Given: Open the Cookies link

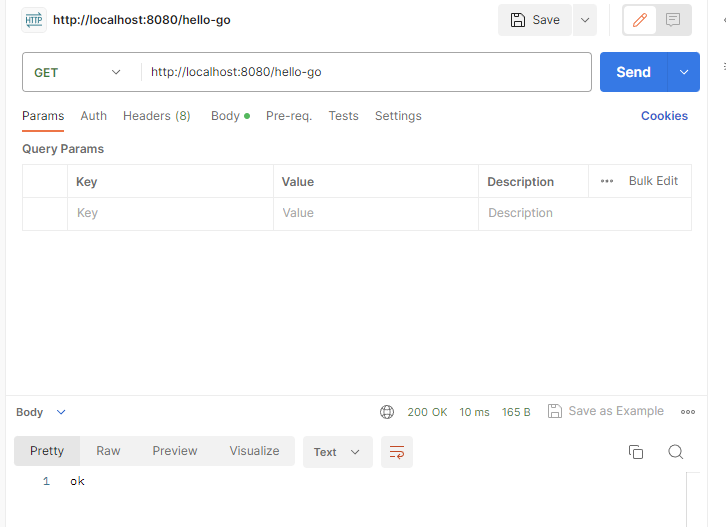Looking at the screenshot, I should click(x=664, y=116).
